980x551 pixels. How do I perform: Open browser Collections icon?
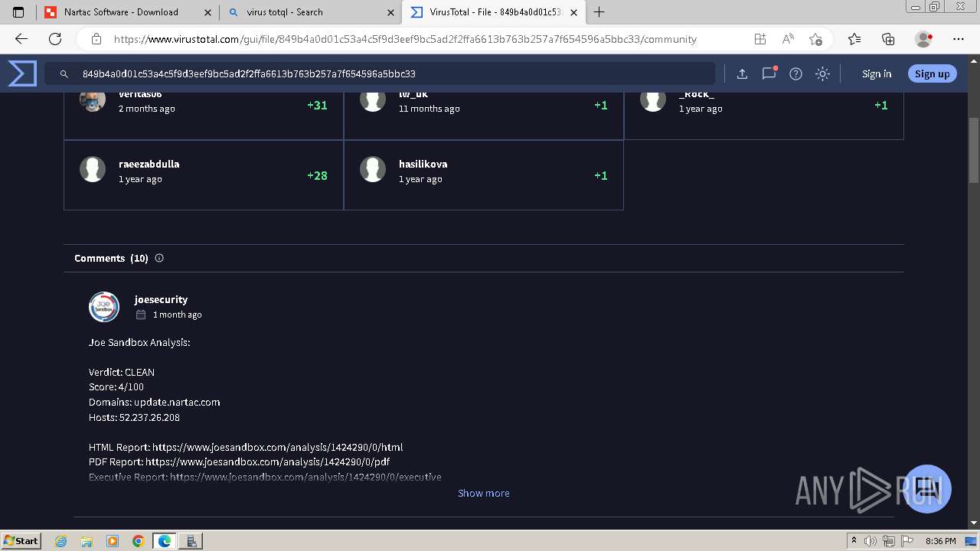(x=888, y=39)
